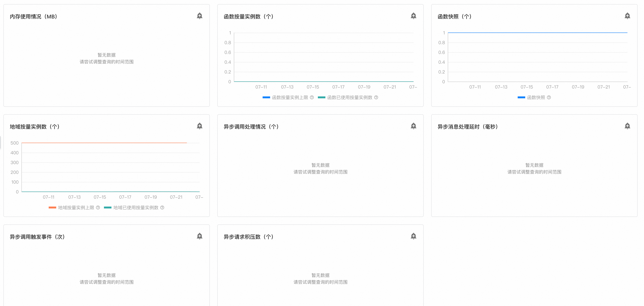
Task: Click alarm bell icon on 异步调用处理情况 card
Action: pos(414,126)
